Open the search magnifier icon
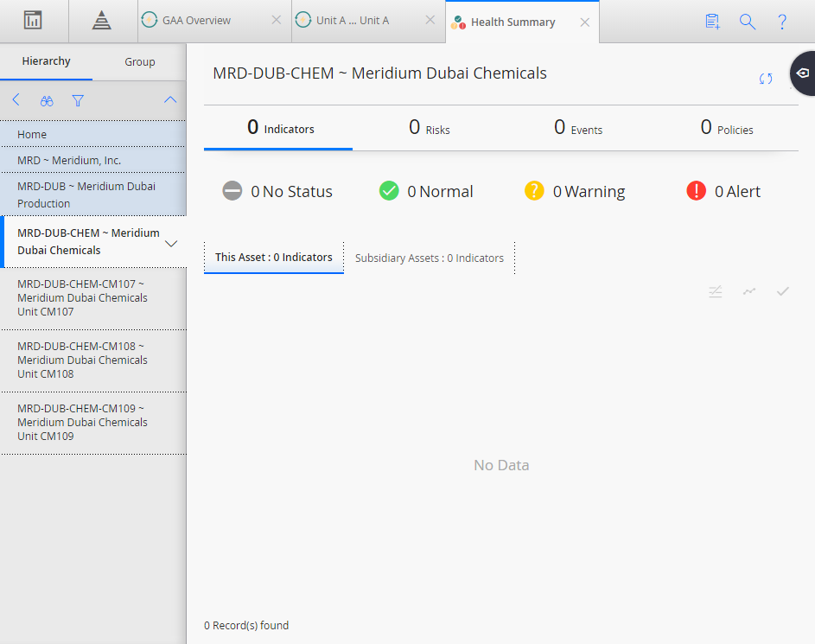Image resolution: width=815 pixels, height=644 pixels. tap(748, 22)
